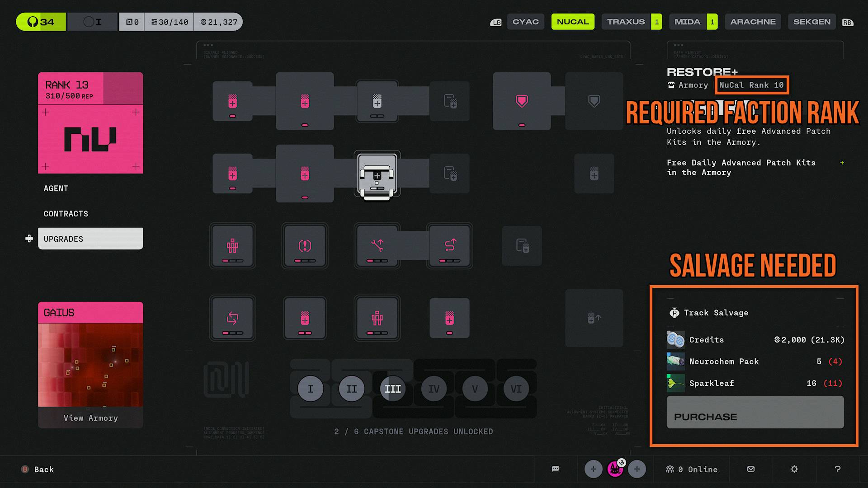The height and width of the screenshot is (488, 868).
Task: Open the CONTRACTS menu item
Action: tap(66, 214)
